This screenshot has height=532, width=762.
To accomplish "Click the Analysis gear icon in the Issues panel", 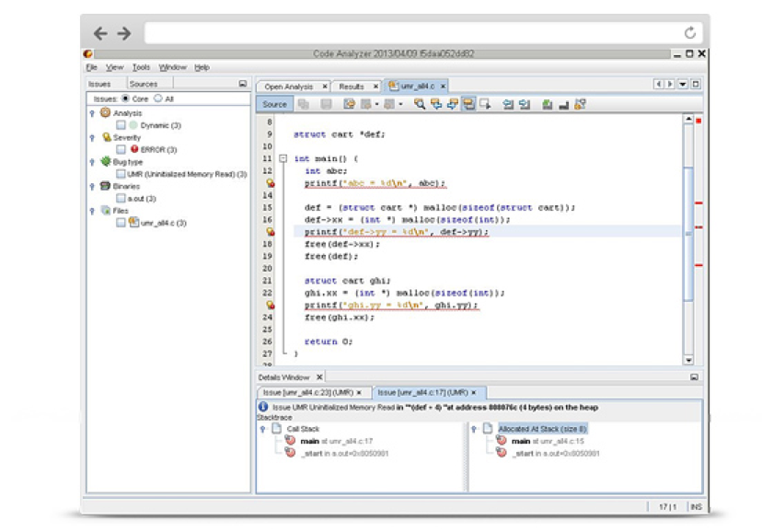I will coord(105,112).
